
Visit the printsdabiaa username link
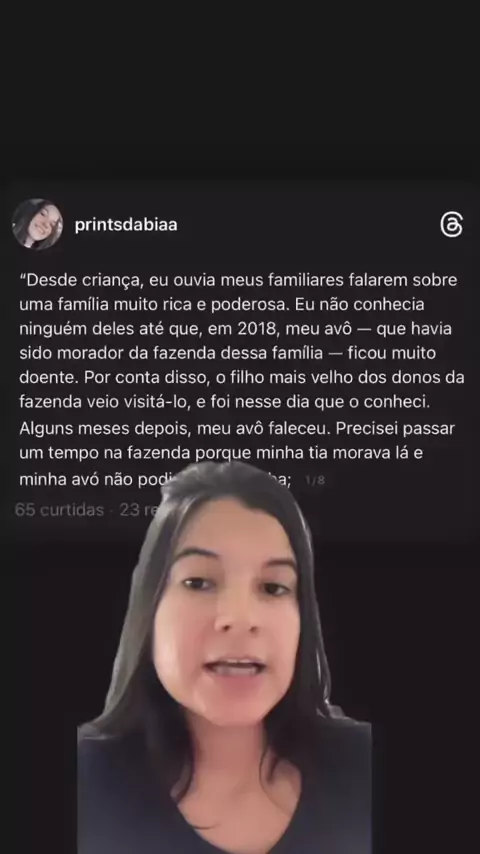tap(126, 224)
